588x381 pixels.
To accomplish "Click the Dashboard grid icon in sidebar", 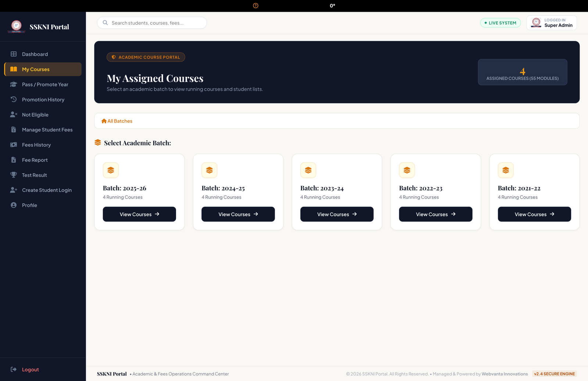I will pos(14,54).
